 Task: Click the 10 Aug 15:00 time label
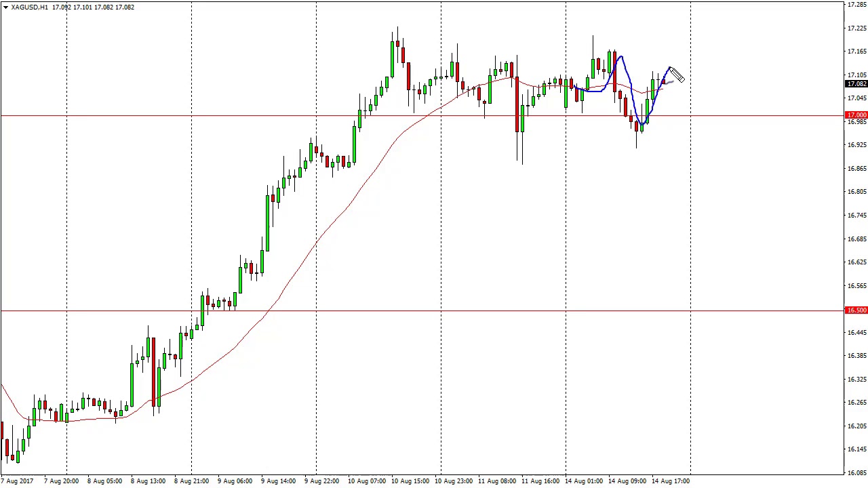[x=410, y=482]
